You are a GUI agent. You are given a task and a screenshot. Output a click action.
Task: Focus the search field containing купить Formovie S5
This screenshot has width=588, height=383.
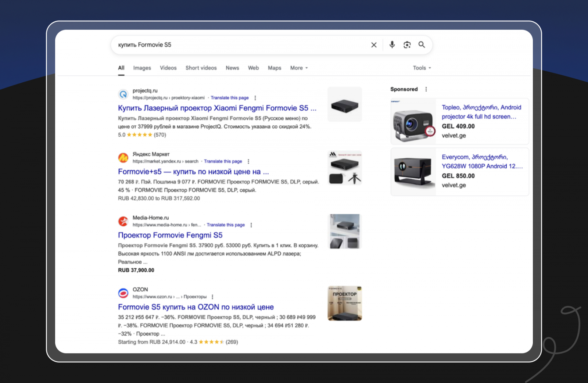coord(239,45)
